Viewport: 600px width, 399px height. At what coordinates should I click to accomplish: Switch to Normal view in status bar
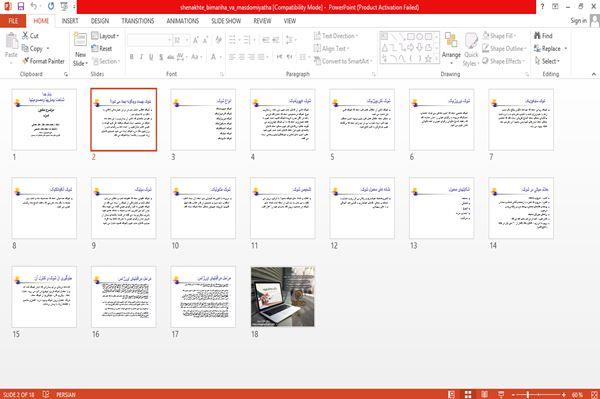452,394
